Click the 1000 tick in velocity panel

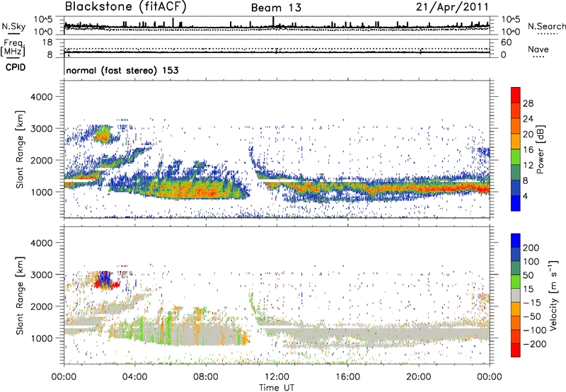click(41, 338)
